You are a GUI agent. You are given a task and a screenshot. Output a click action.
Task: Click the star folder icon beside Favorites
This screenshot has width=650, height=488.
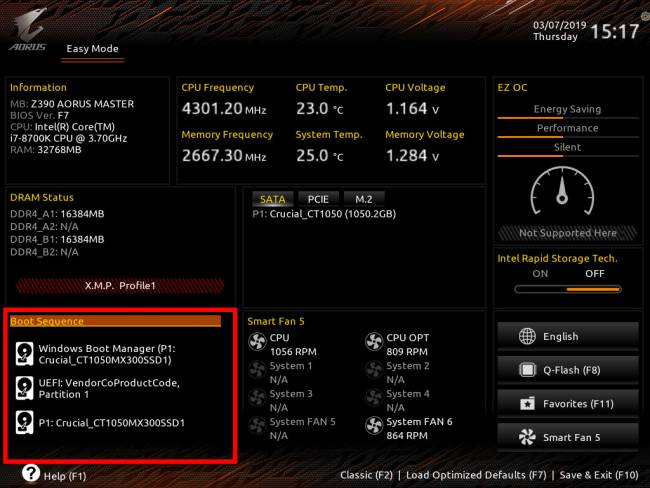527,403
